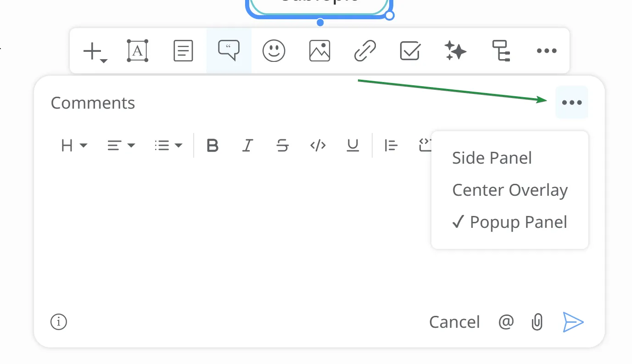Insert an image using picture icon

click(x=319, y=51)
